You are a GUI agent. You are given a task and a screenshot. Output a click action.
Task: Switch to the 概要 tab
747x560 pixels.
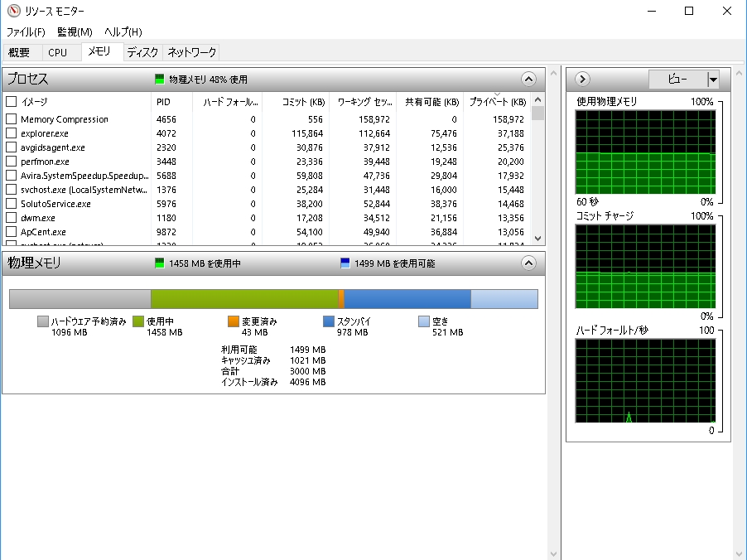click(22, 52)
